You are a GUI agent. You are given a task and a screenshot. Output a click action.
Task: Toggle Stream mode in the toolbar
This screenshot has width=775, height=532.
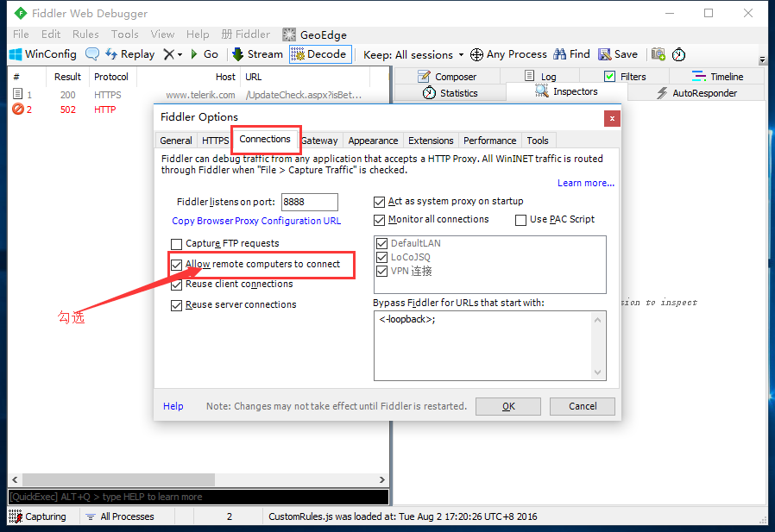point(257,54)
